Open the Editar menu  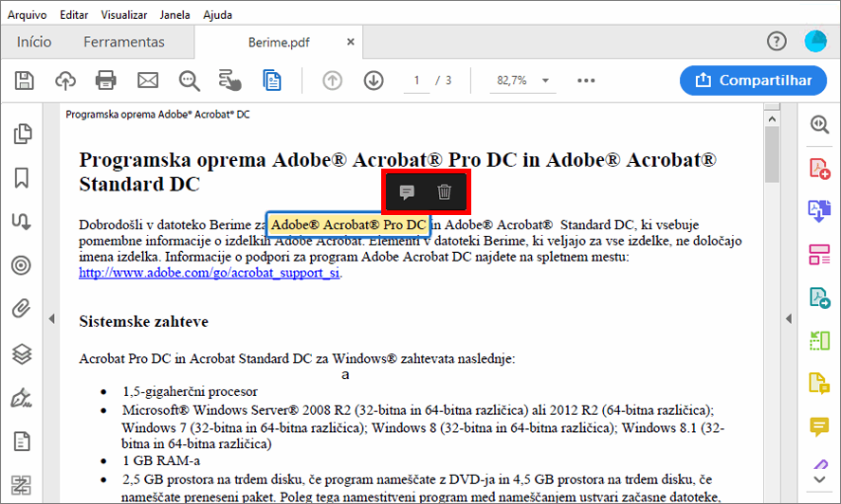[74, 15]
